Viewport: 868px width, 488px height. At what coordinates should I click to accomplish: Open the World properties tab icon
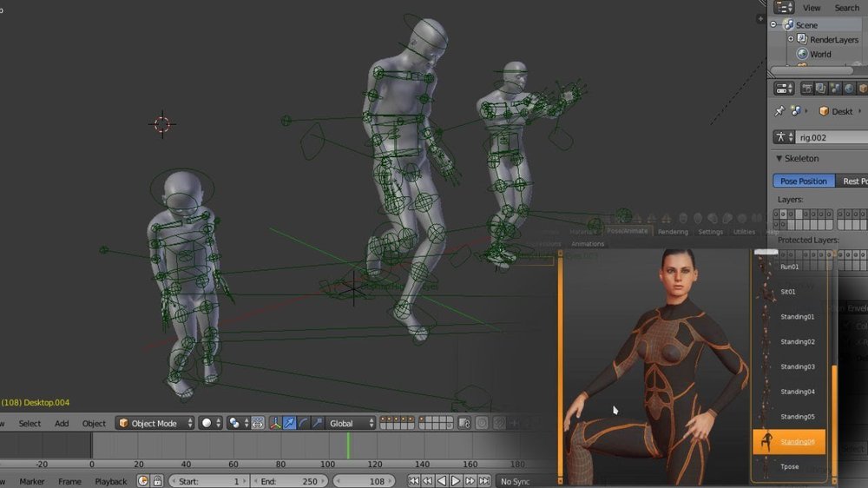pyautogui.click(x=848, y=89)
